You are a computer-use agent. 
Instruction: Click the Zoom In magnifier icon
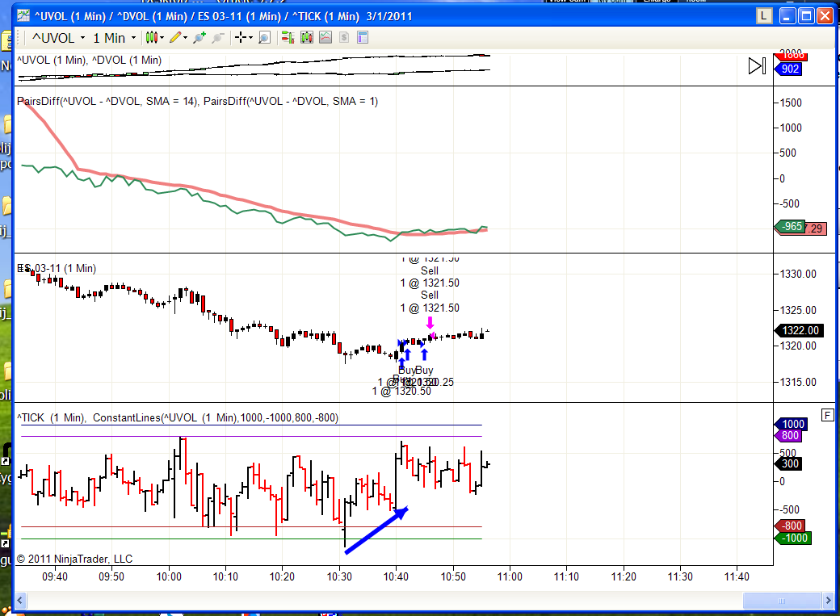199,37
